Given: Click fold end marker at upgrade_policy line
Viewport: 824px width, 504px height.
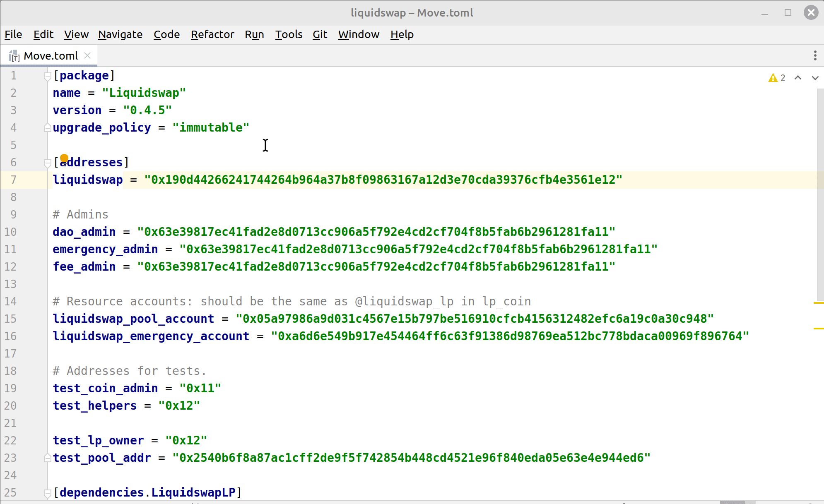Looking at the screenshot, I should (47, 128).
